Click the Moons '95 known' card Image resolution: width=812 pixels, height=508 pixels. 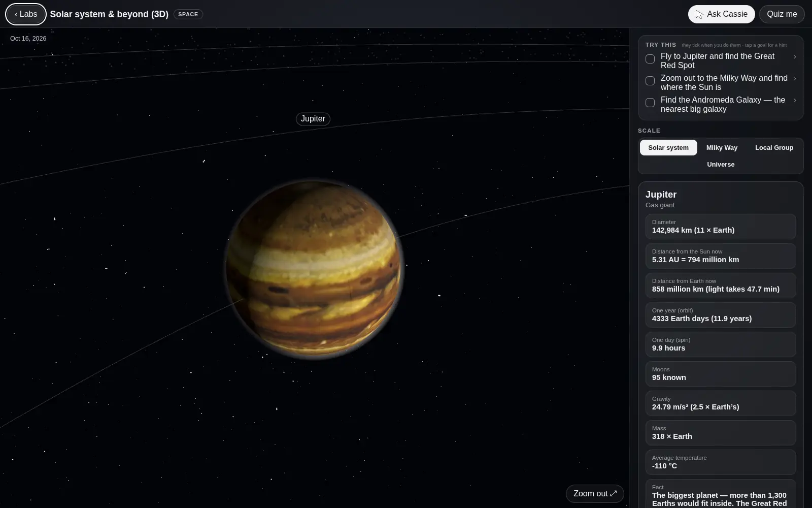pyautogui.click(x=721, y=374)
